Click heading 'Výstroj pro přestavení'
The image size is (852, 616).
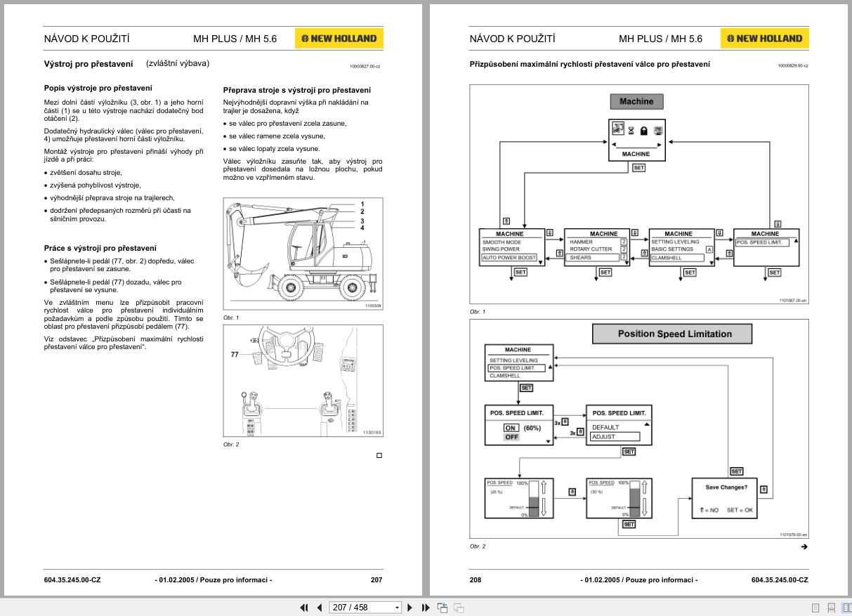click(x=89, y=64)
